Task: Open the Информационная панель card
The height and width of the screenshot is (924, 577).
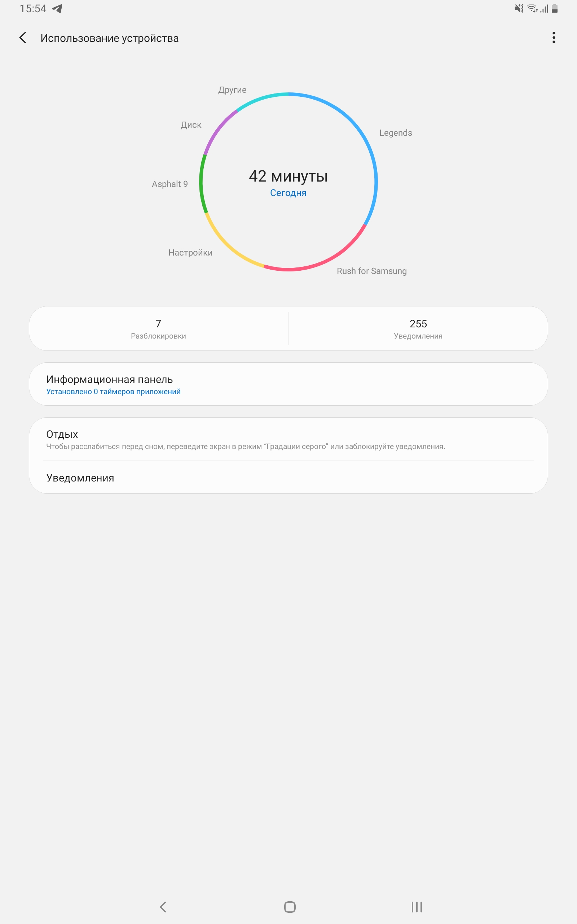Action: (x=288, y=384)
